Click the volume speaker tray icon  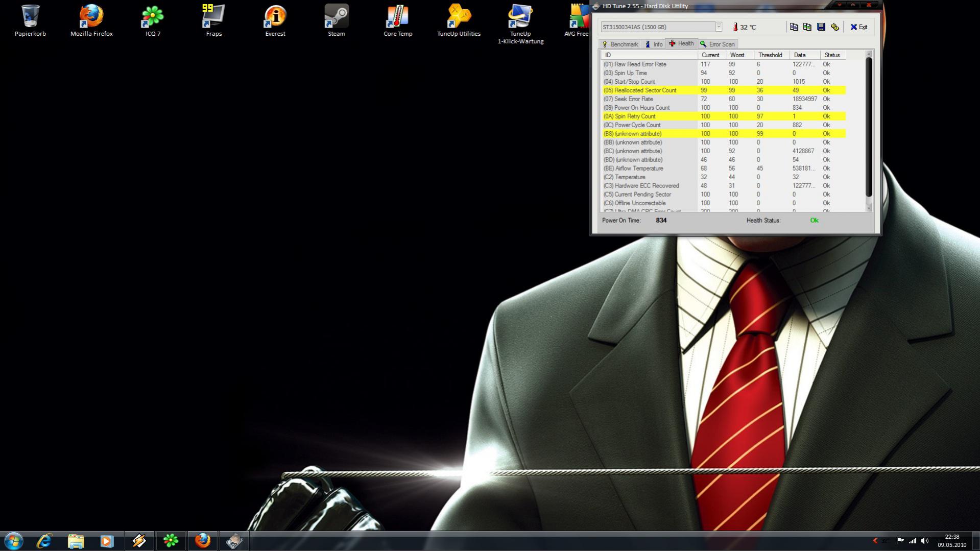coord(925,541)
